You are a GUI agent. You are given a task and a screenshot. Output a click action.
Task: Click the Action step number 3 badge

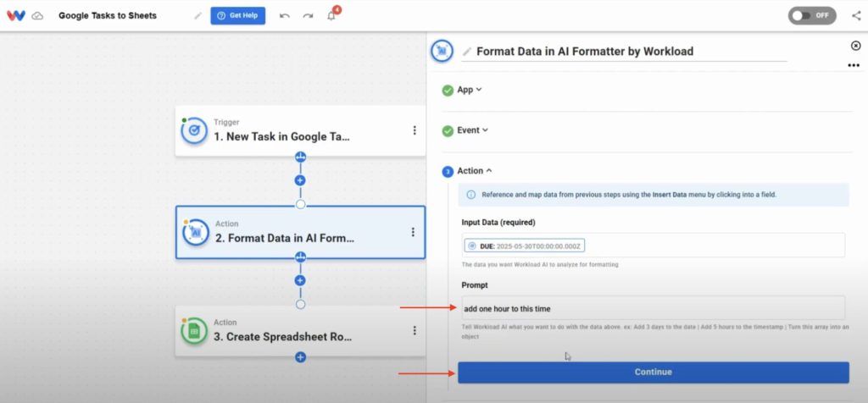pyautogui.click(x=448, y=171)
